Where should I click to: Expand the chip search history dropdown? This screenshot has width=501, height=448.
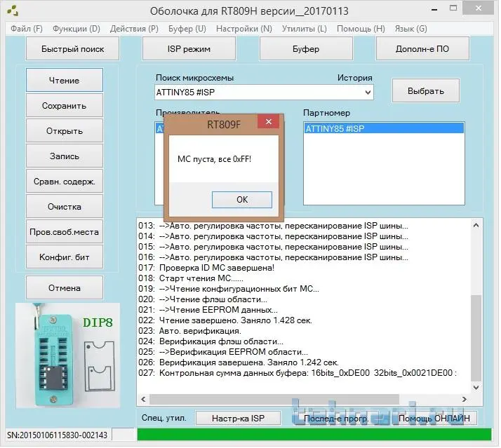[368, 93]
